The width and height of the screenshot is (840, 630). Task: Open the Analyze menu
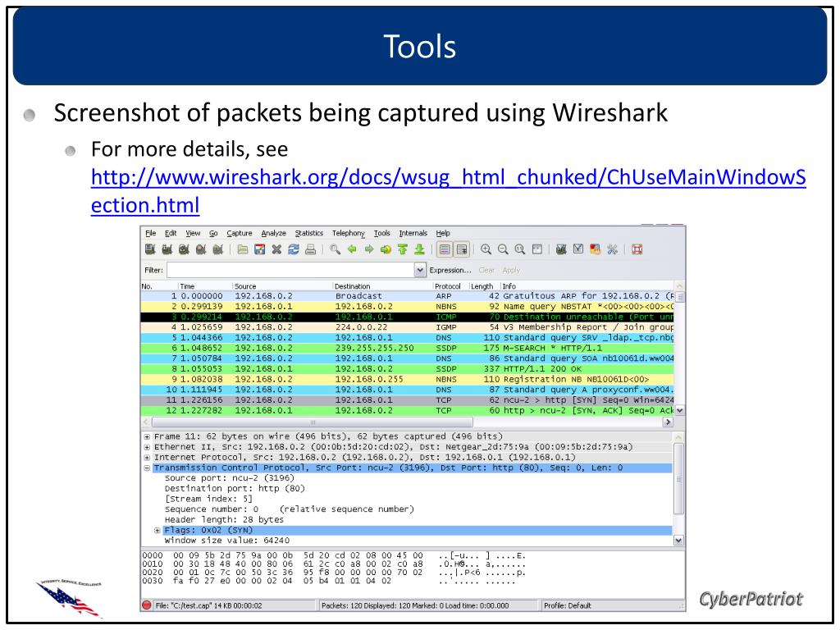[x=273, y=233]
